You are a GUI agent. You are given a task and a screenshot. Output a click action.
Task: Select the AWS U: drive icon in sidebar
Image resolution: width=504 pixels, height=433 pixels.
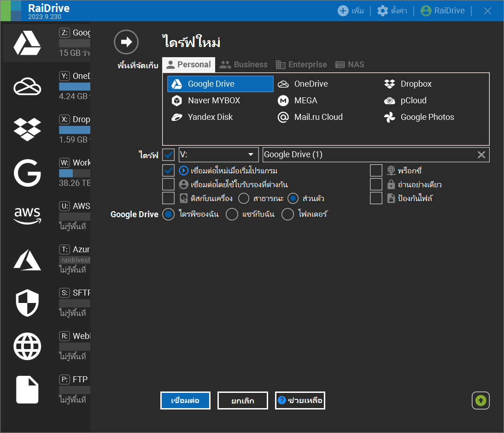pos(27,215)
